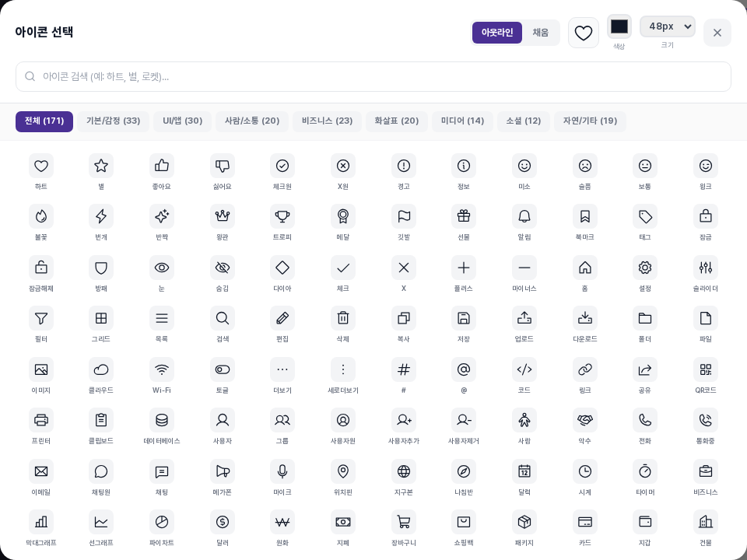Image resolution: width=747 pixels, height=560 pixels.
Task: Select the 삭제 trash icon
Action: tap(343, 318)
